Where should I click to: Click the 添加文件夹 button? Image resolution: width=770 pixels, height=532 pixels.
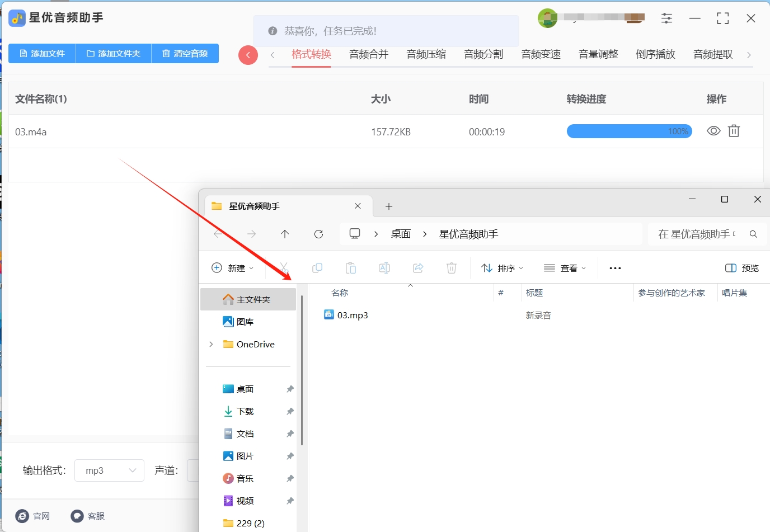point(114,54)
